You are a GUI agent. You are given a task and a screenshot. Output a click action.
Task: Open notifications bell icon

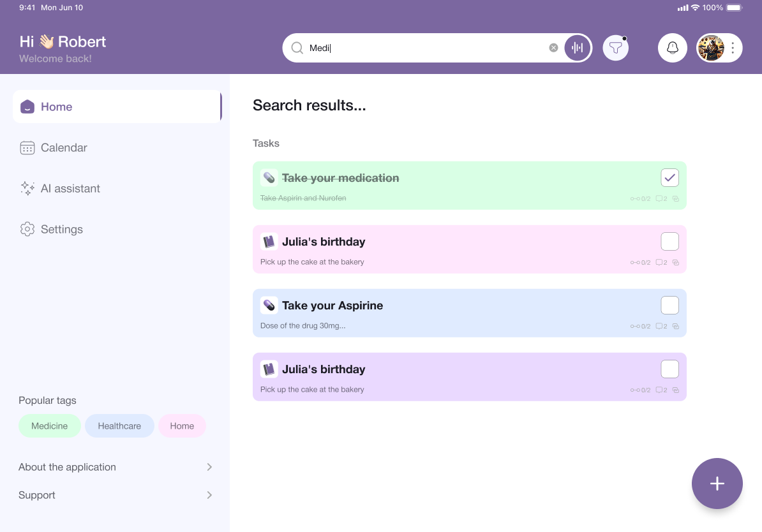672,48
